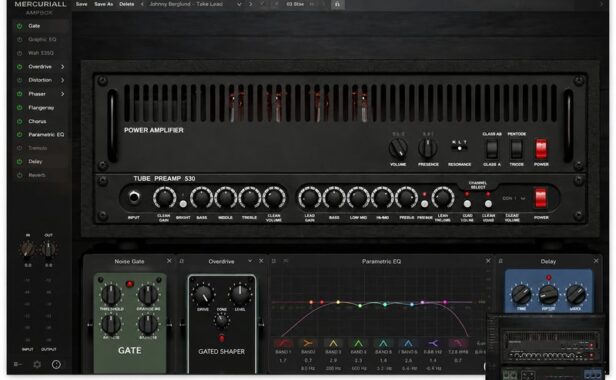616x380 pixels.
Task: Click the Clean Gain knob on the preamp
Action: [x=164, y=198]
